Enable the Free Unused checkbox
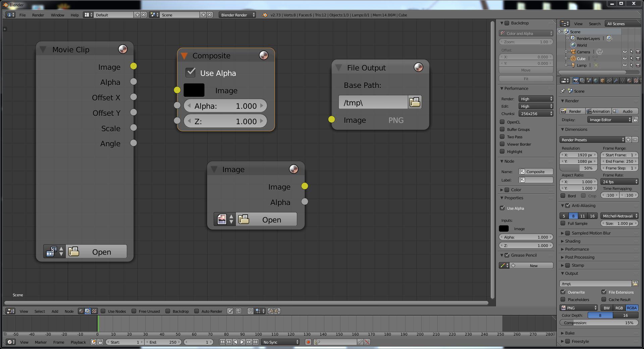644x349 pixels. pos(134,311)
